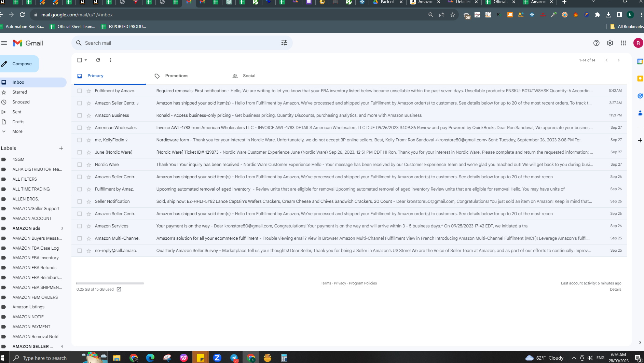Screen dimensions: 644x363
Task: Open the More options three-dot menu
Action: (x=110, y=60)
